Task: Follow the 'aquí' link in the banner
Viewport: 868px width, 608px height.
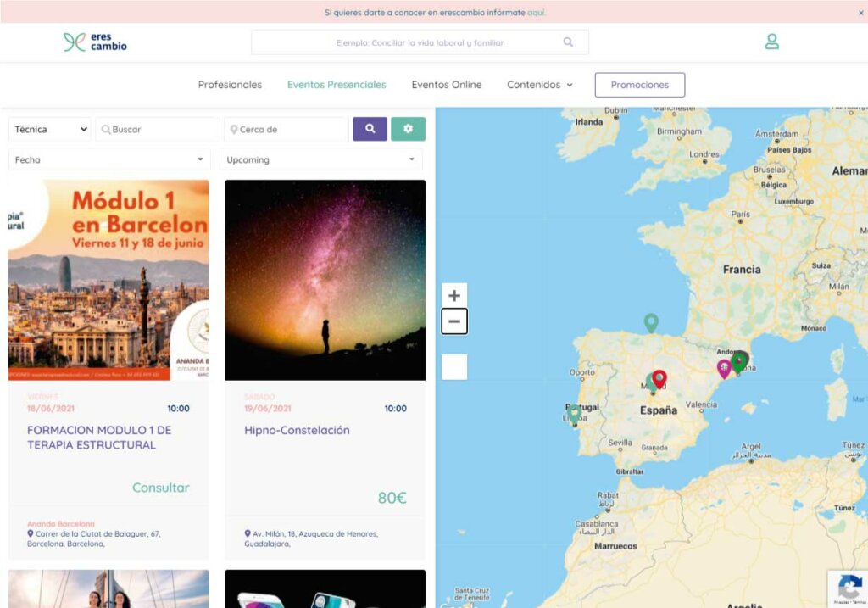Action: coord(536,12)
